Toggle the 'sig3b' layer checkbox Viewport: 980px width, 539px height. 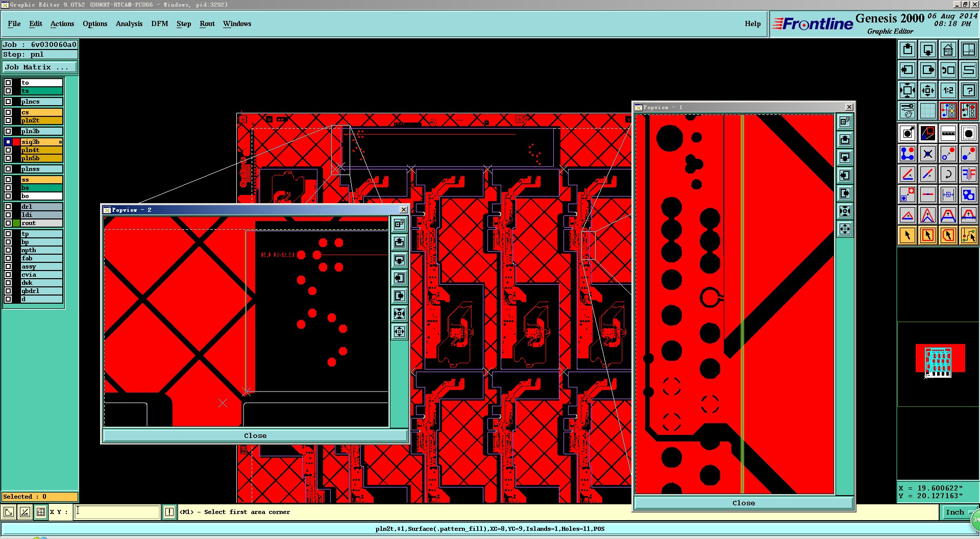click(x=8, y=142)
